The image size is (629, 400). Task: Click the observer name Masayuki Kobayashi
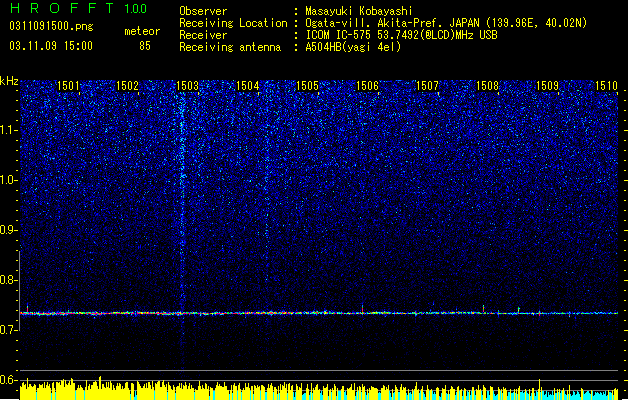pos(359,11)
